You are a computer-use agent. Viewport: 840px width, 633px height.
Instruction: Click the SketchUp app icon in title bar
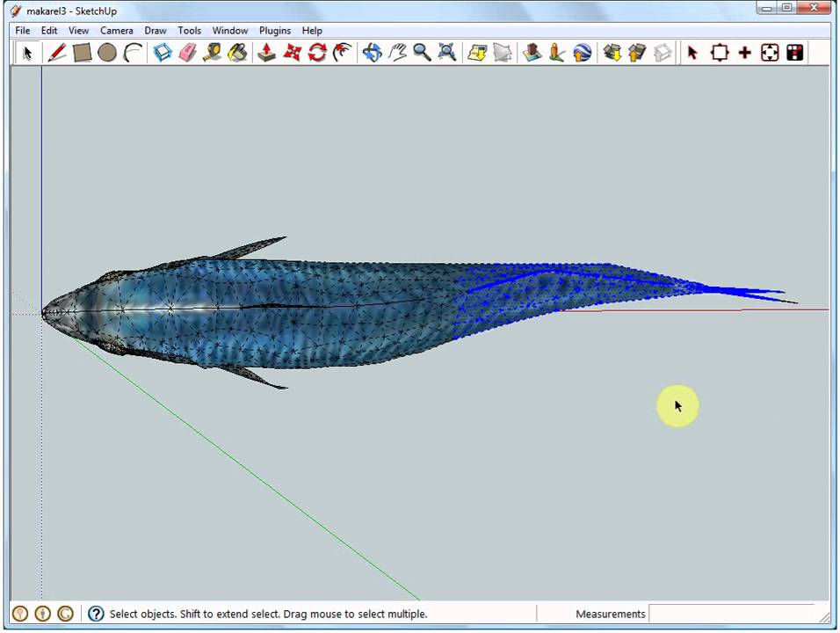pos(16,11)
